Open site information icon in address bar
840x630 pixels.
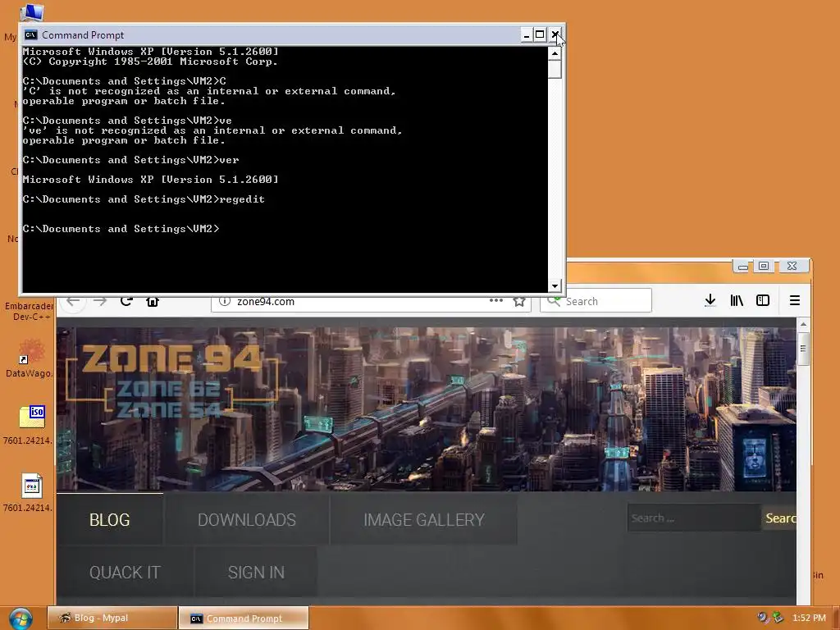pos(225,301)
